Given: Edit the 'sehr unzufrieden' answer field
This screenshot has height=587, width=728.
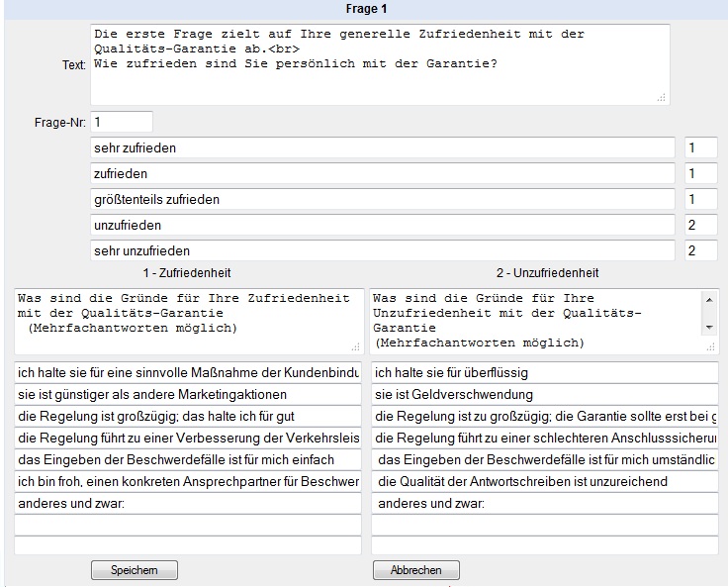Looking at the screenshot, I should point(383,250).
